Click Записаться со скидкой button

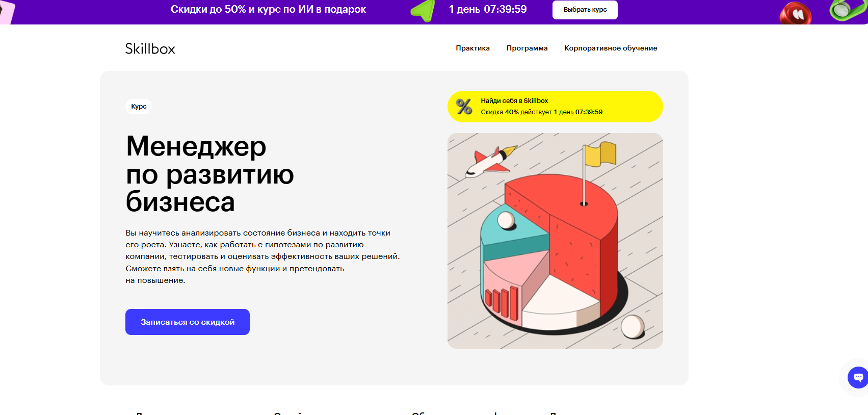point(187,322)
